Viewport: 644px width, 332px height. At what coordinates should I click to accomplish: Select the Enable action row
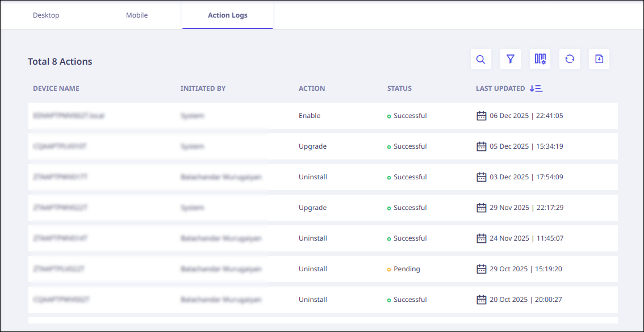(x=310, y=116)
